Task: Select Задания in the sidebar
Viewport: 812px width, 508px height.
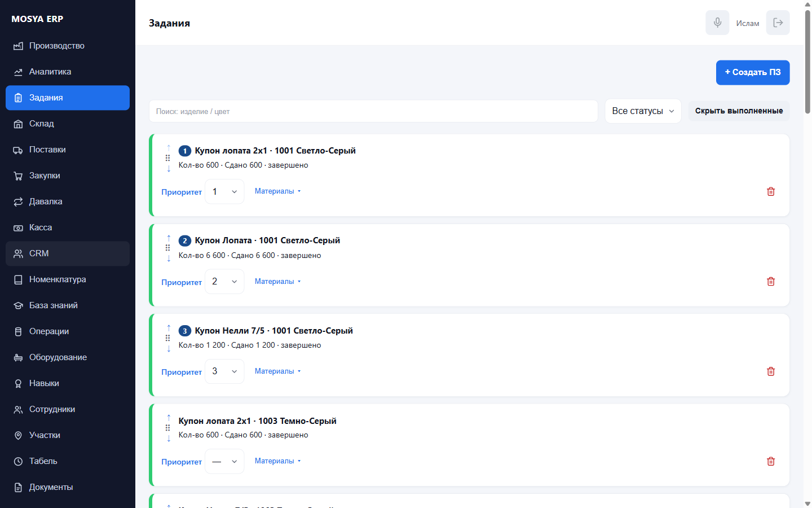Action: [x=68, y=98]
